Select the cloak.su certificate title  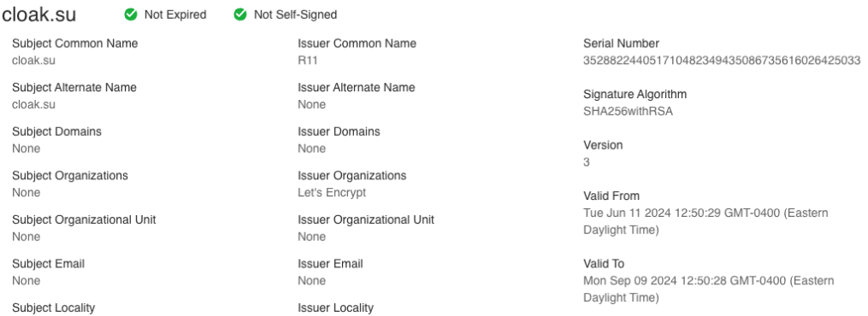tap(38, 15)
